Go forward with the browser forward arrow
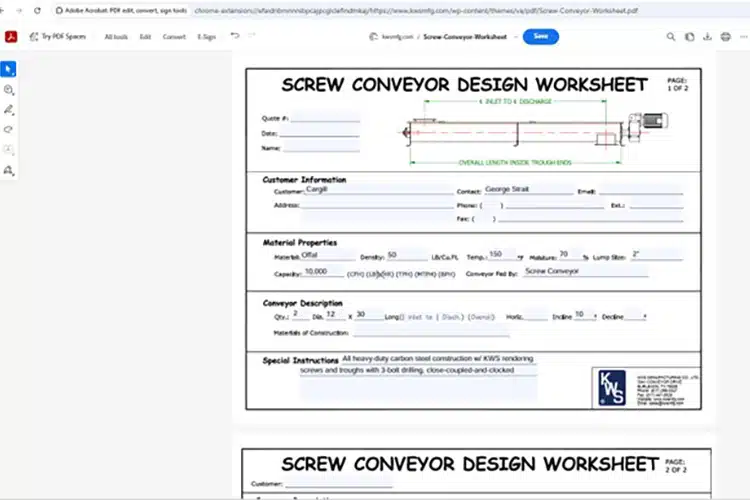750x500 pixels. click(x=19, y=10)
